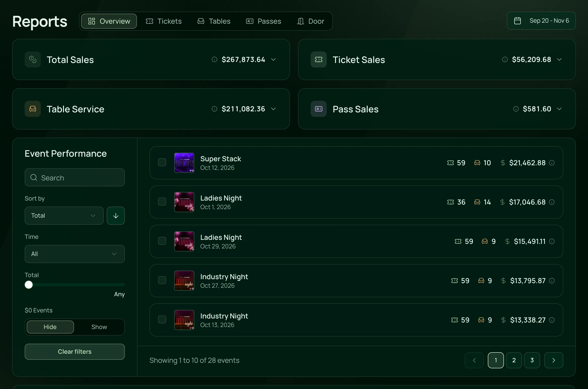Expand the Ticket Sales card chevron

point(559,59)
